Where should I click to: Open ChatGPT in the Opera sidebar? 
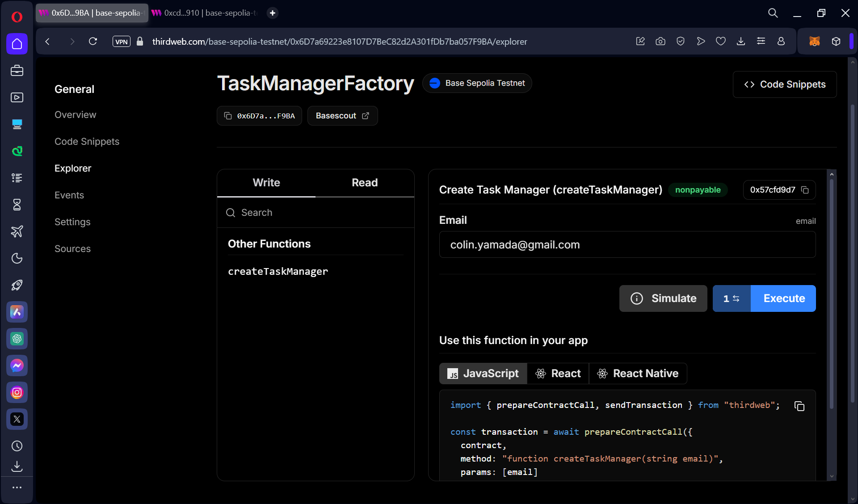17,339
